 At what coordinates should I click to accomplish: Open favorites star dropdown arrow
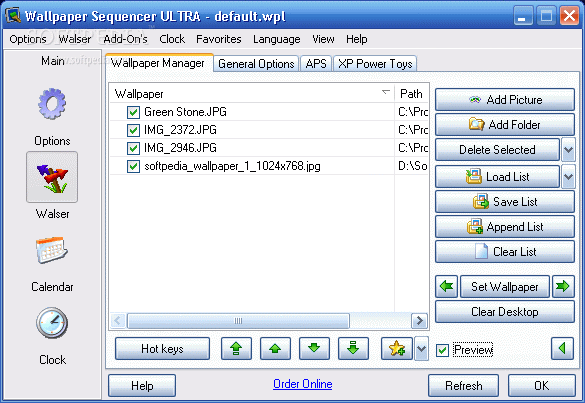[421, 349]
